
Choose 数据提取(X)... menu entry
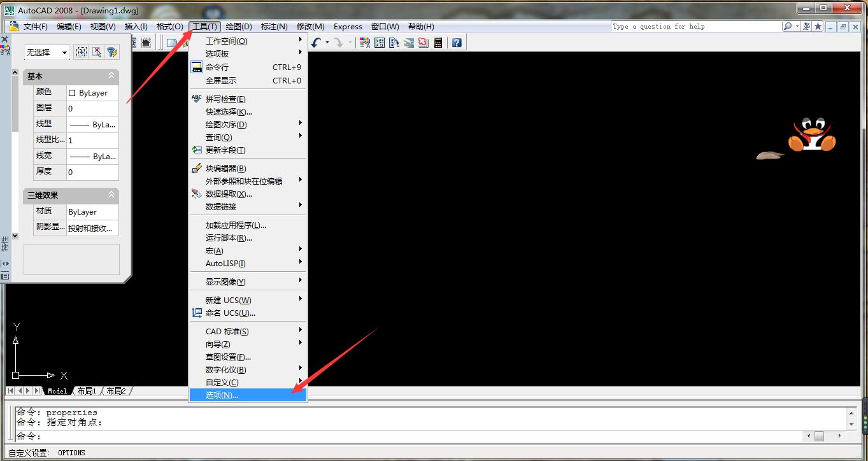click(248, 194)
